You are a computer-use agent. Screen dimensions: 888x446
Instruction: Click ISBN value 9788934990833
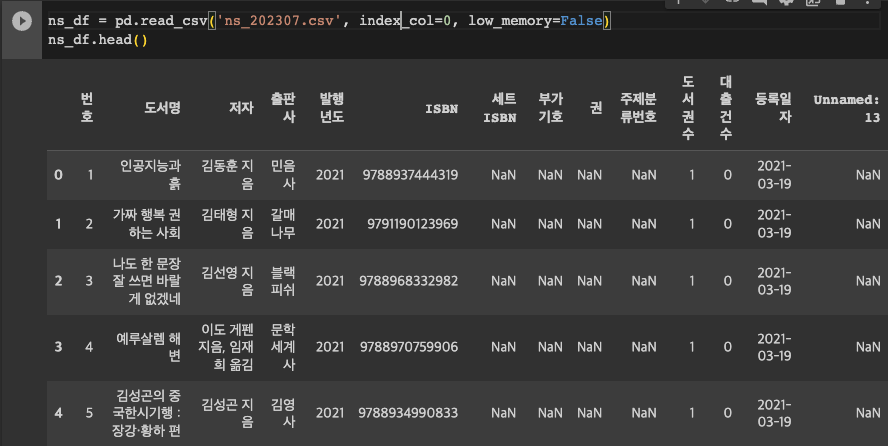pyautogui.click(x=408, y=413)
